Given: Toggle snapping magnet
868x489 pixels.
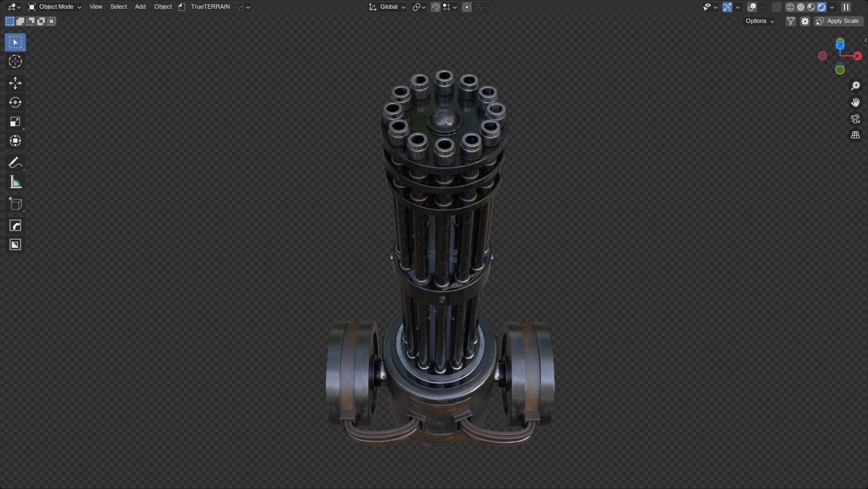Looking at the screenshot, I should [436, 7].
